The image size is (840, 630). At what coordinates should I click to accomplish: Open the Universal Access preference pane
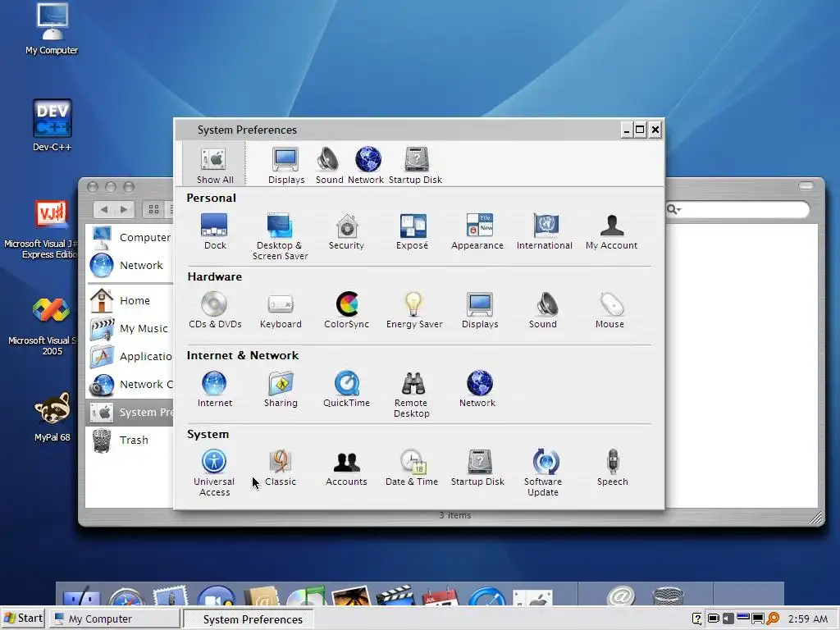click(214, 473)
